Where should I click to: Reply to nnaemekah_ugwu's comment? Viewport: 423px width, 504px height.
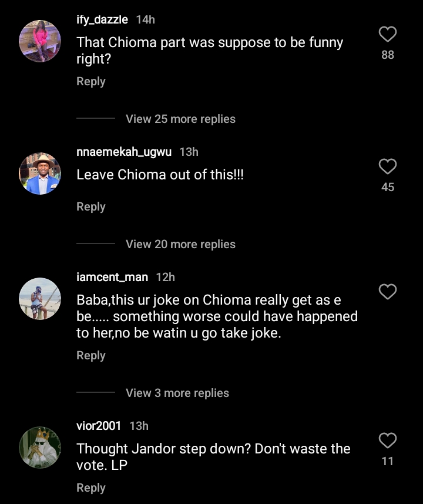(x=90, y=207)
